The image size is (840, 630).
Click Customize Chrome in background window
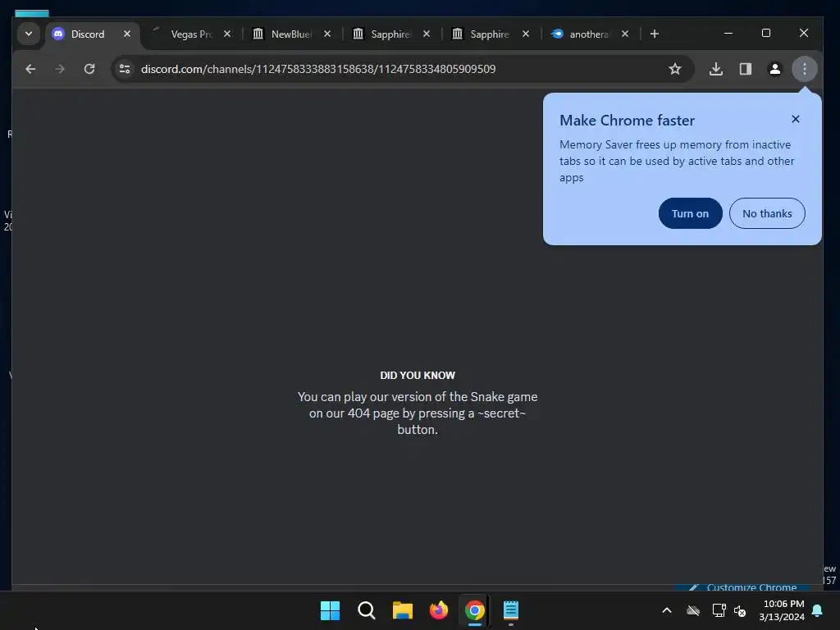743,587
